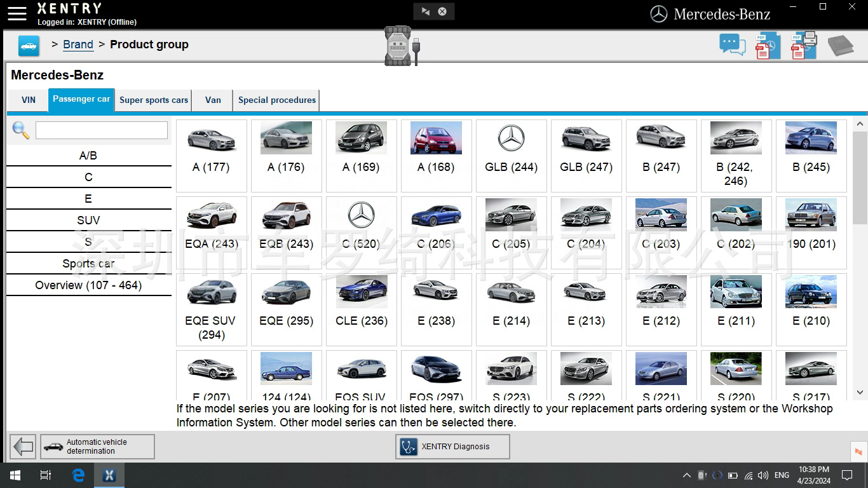The image size is (868, 488).
Task: Open the Special procedures tab
Action: [276, 100]
